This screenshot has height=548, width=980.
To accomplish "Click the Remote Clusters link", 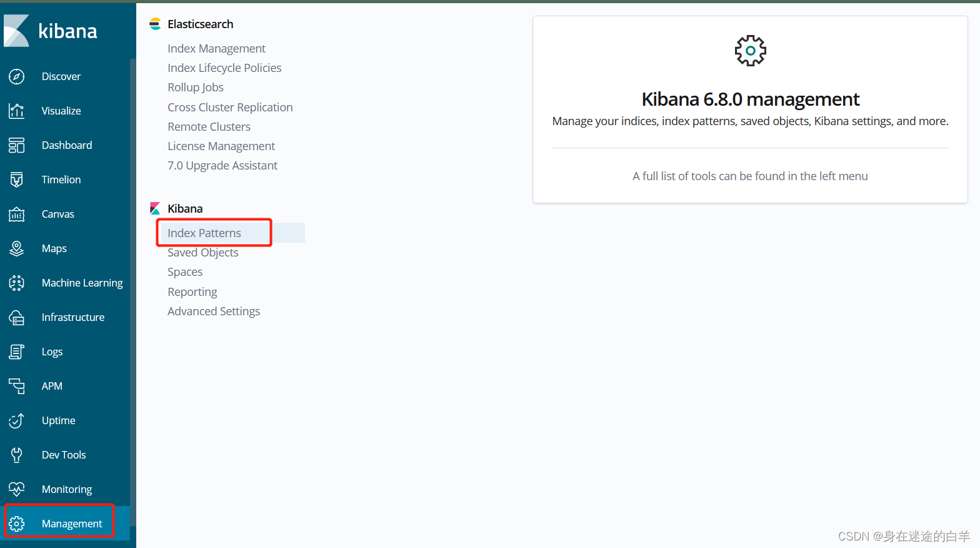I will (209, 126).
